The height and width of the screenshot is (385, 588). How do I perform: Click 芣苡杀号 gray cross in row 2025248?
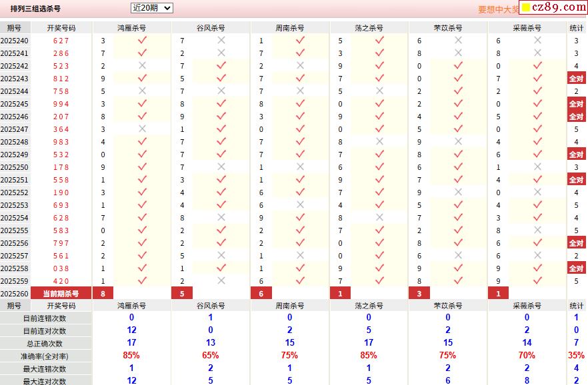coord(458,141)
